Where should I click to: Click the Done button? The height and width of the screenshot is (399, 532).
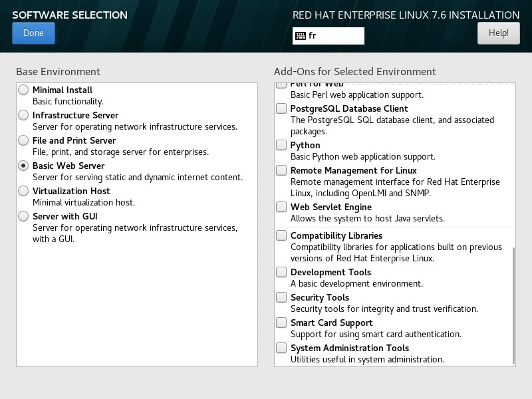coord(33,33)
